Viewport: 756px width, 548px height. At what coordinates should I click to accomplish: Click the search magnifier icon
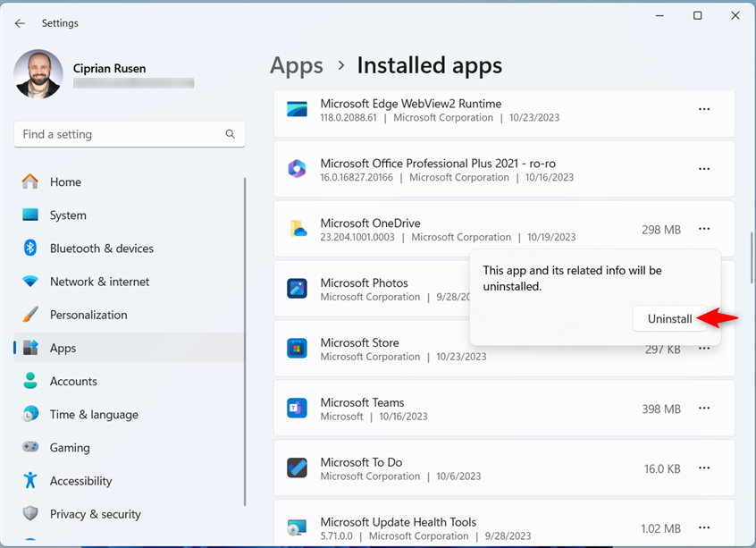point(231,134)
